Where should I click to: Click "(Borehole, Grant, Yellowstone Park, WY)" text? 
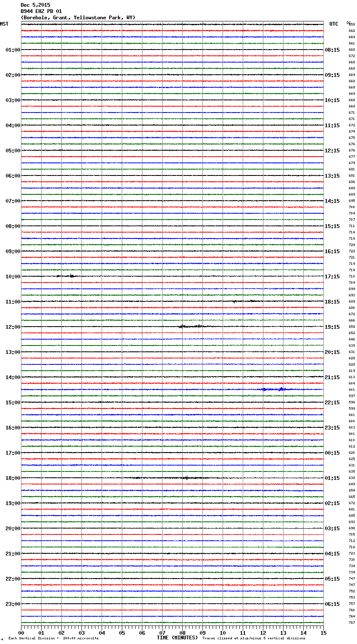(x=78, y=18)
